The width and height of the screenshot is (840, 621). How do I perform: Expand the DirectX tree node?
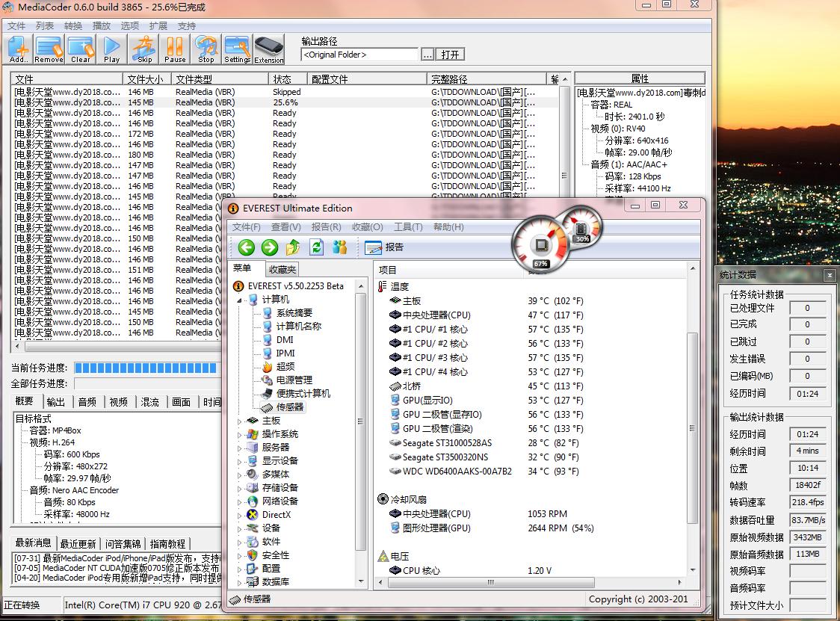tap(239, 515)
